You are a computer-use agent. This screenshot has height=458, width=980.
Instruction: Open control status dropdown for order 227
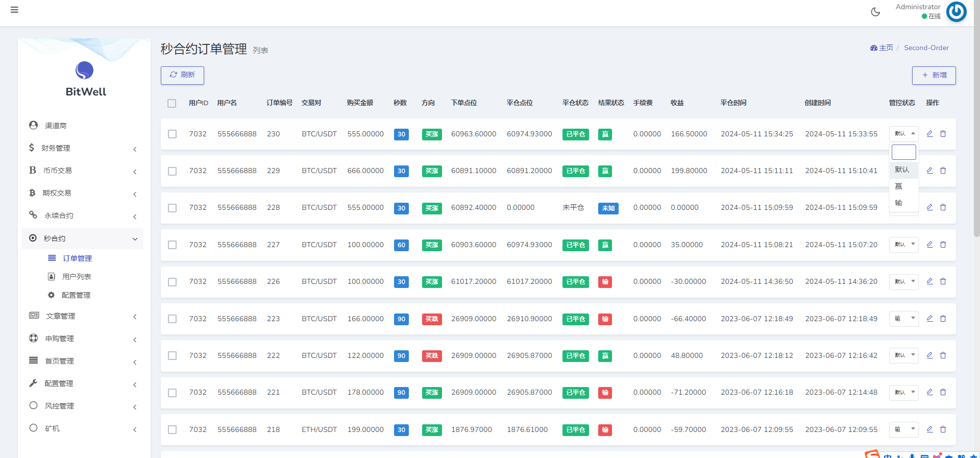click(903, 245)
